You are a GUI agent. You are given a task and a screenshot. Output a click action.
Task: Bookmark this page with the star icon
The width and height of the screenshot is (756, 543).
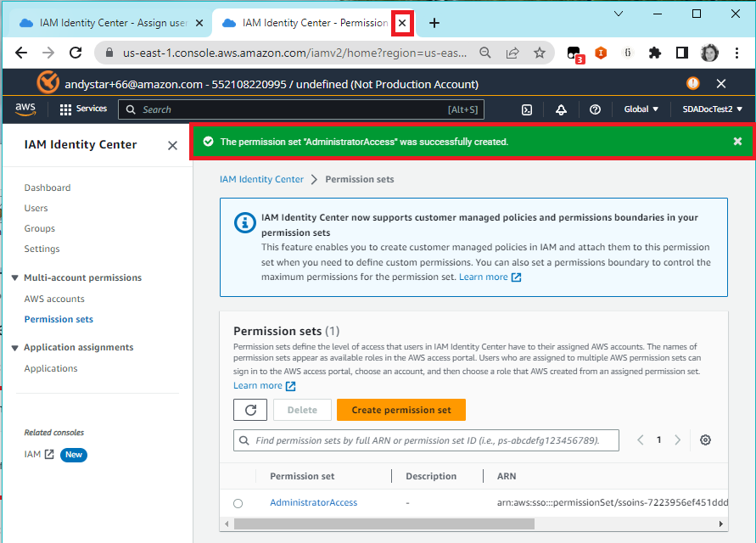coord(540,53)
